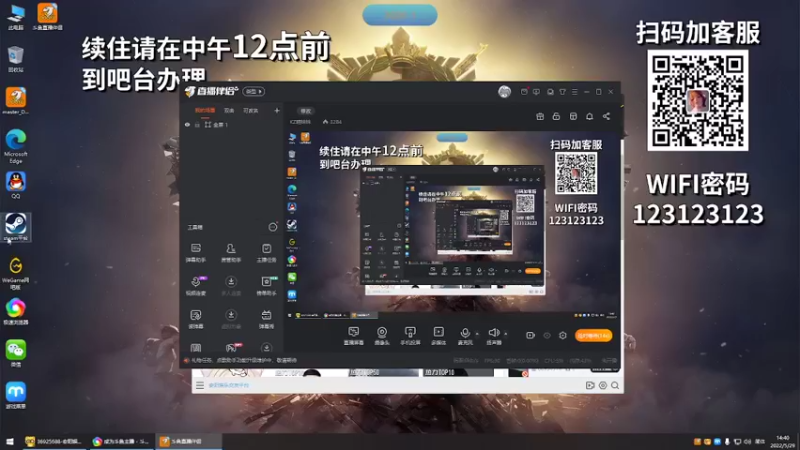Open the shirt-shaped skin icon in title bar
This screenshot has height=450, width=800.
coord(562,92)
